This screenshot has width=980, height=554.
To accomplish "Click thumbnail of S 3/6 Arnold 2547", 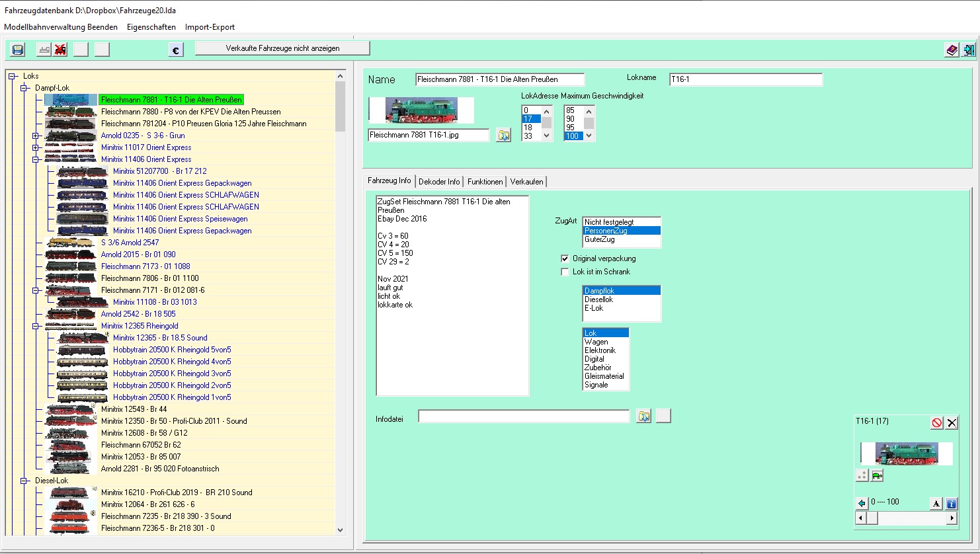I will (x=71, y=243).
